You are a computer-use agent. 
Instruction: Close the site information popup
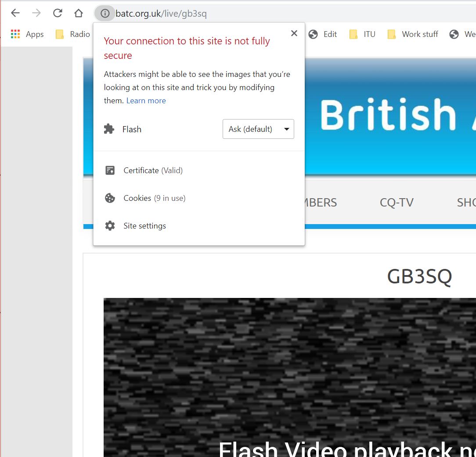294,33
